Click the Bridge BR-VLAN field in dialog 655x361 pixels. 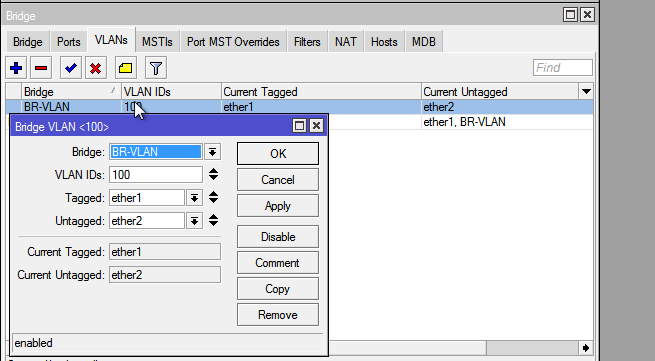156,152
